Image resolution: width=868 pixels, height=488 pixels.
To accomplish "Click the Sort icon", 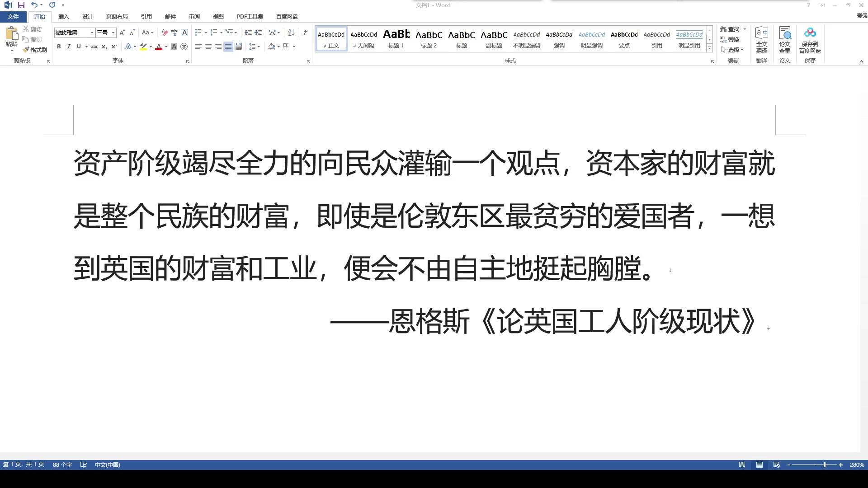I will click(x=291, y=33).
